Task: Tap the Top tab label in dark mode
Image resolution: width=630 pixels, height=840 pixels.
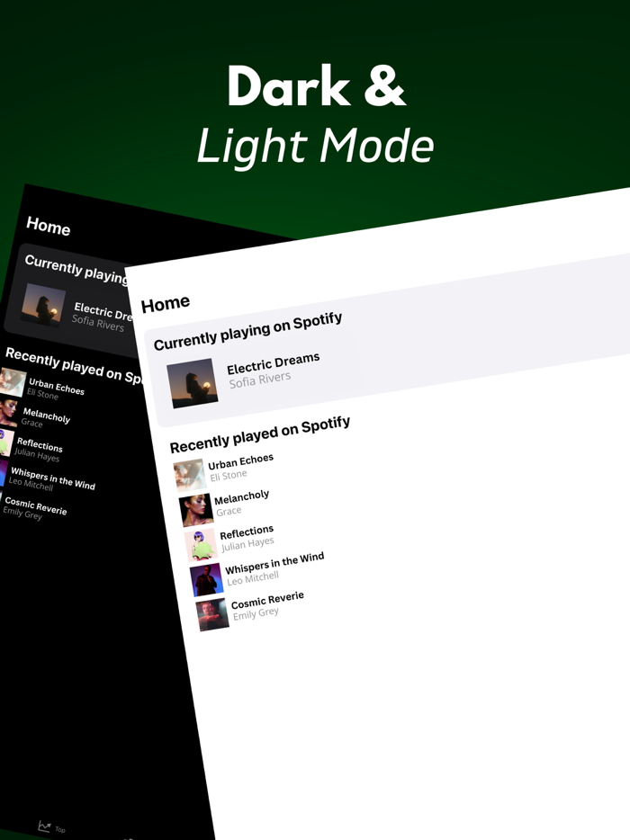Action: click(x=60, y=829)
